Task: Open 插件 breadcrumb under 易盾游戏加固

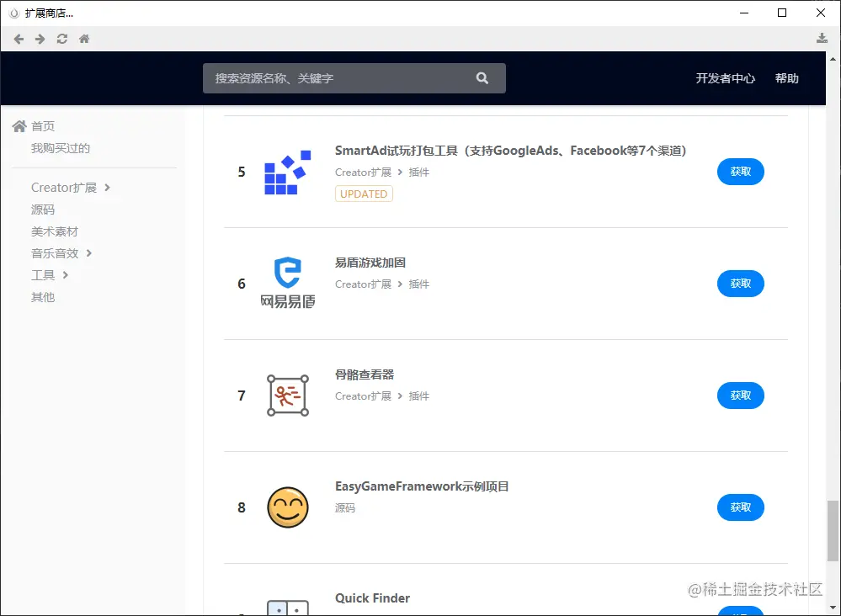Action: point(419,284)
